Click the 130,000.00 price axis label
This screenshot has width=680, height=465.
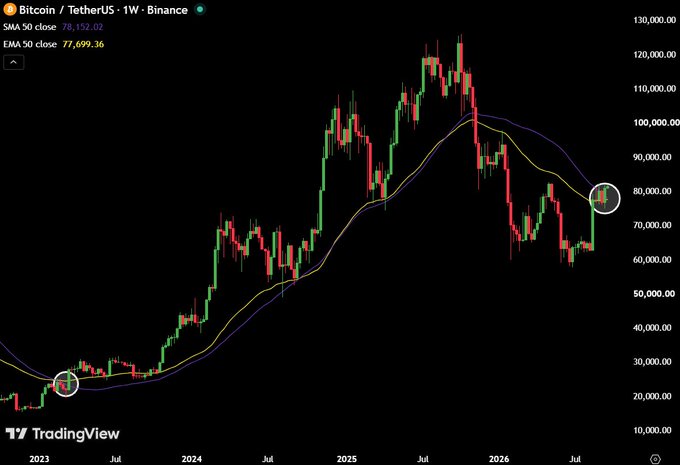pyautogui.click(x=655, y=20)
